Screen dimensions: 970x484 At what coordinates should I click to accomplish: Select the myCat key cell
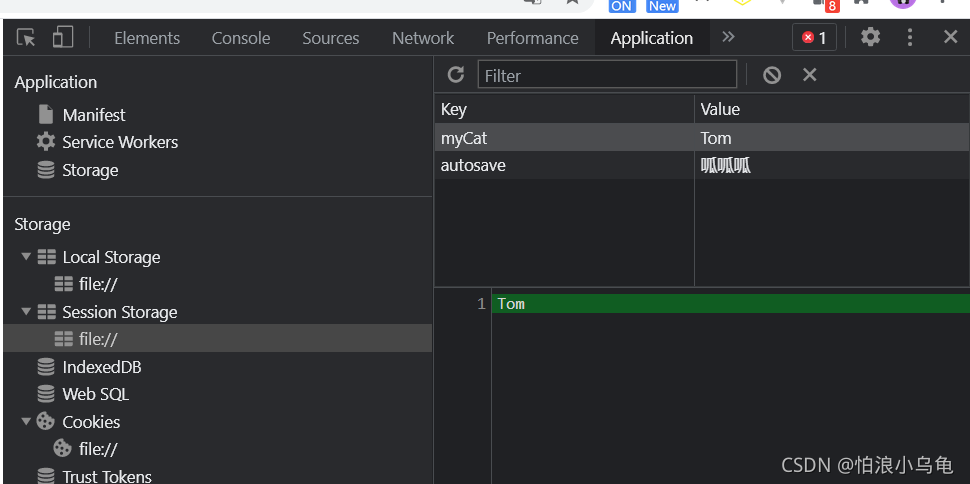564,137
